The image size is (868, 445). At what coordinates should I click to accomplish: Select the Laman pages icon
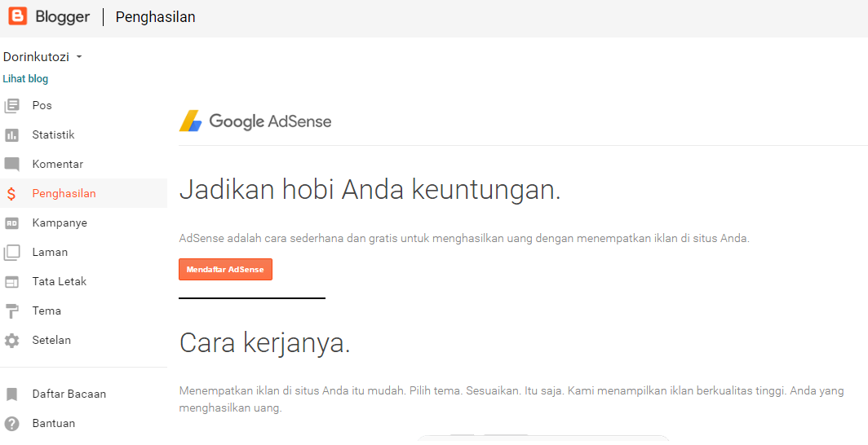[x=11, y=253]
